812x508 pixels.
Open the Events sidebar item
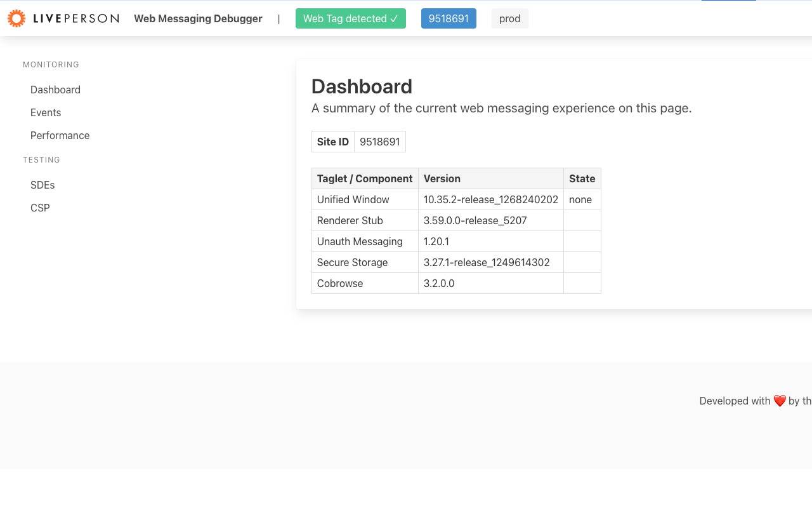click(x=46, y=112)
